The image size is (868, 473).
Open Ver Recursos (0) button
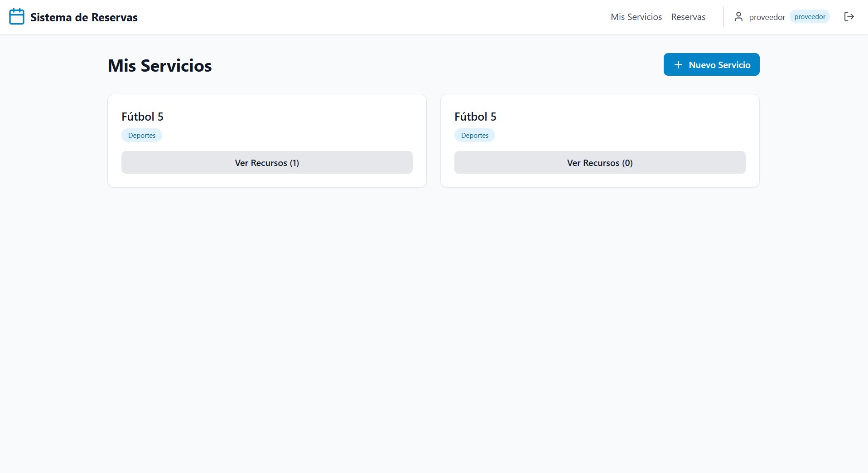pos(599,163)
